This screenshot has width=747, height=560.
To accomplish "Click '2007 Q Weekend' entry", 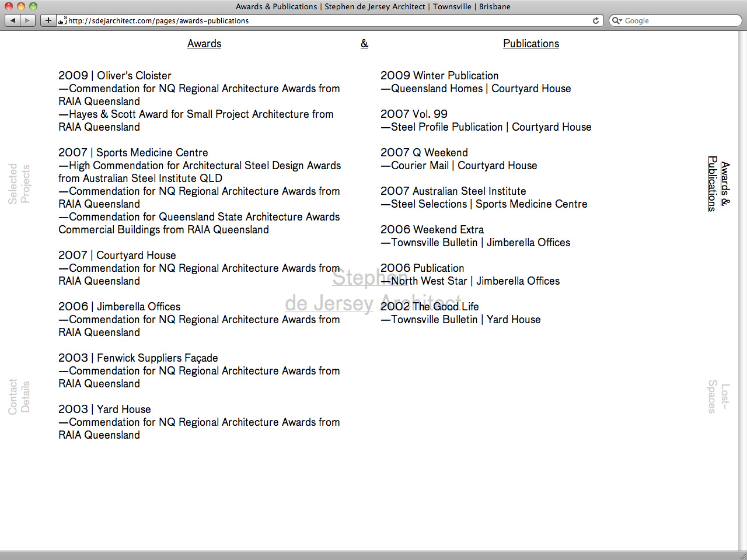I will 424,153.
